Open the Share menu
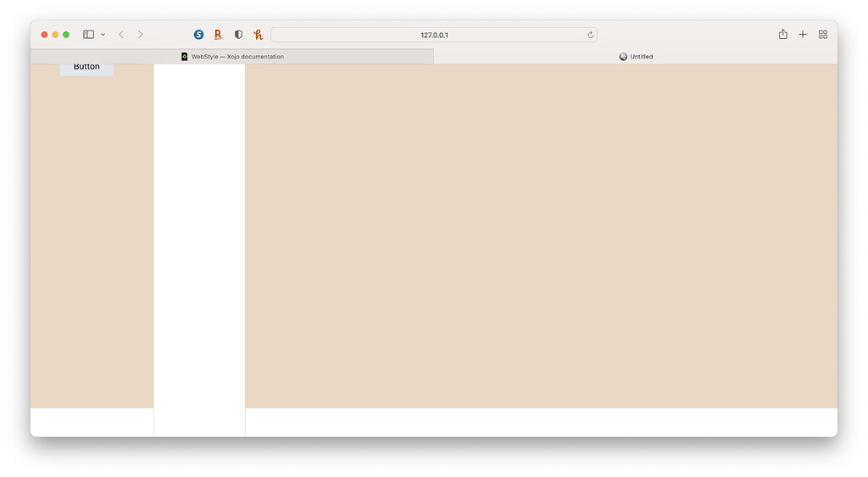 pos(782,34)
